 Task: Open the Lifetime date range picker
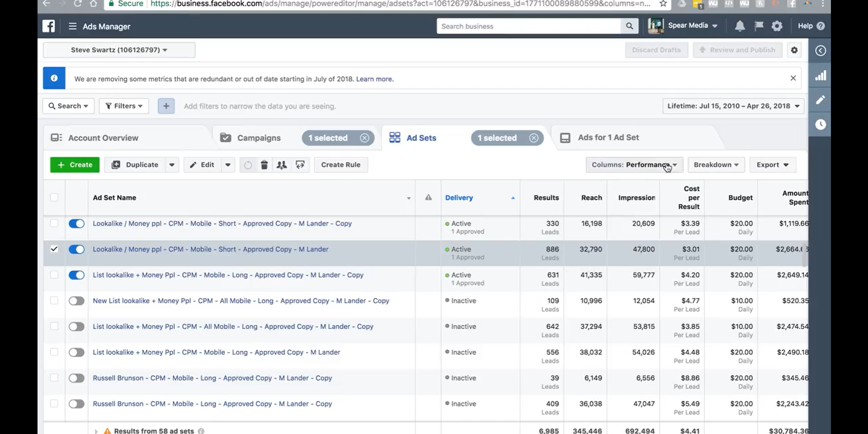[733, 106]
